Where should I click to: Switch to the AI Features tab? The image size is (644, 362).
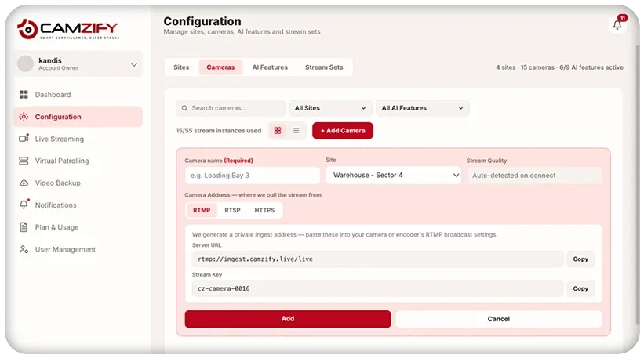270,67
